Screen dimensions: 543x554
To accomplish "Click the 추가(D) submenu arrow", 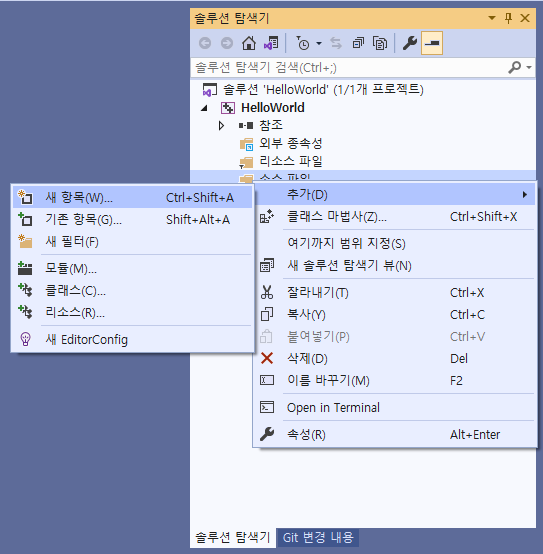I will click(525, 195).
